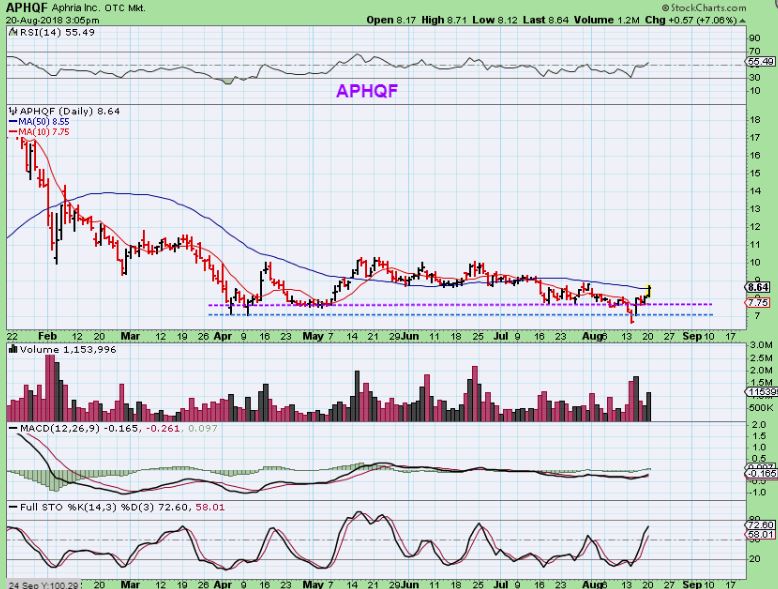
Task: Click the 'RSI(14) 55.49' indicator label
Action: 57,32
